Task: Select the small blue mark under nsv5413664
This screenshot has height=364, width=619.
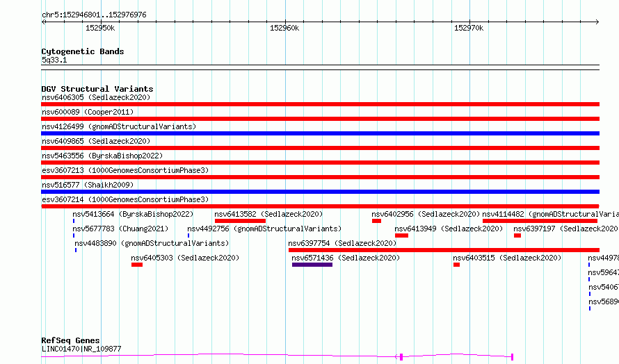Action: click(74, 221)
